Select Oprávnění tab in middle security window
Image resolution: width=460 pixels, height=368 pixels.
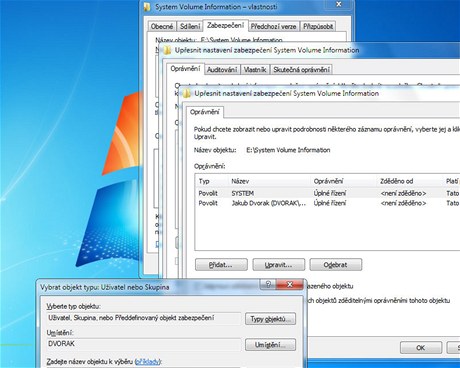(x=185, y=69)
